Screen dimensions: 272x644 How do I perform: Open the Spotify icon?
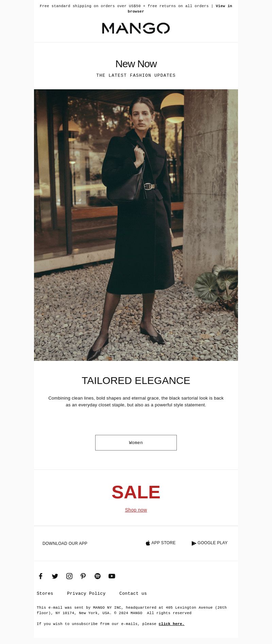(98, 576)
